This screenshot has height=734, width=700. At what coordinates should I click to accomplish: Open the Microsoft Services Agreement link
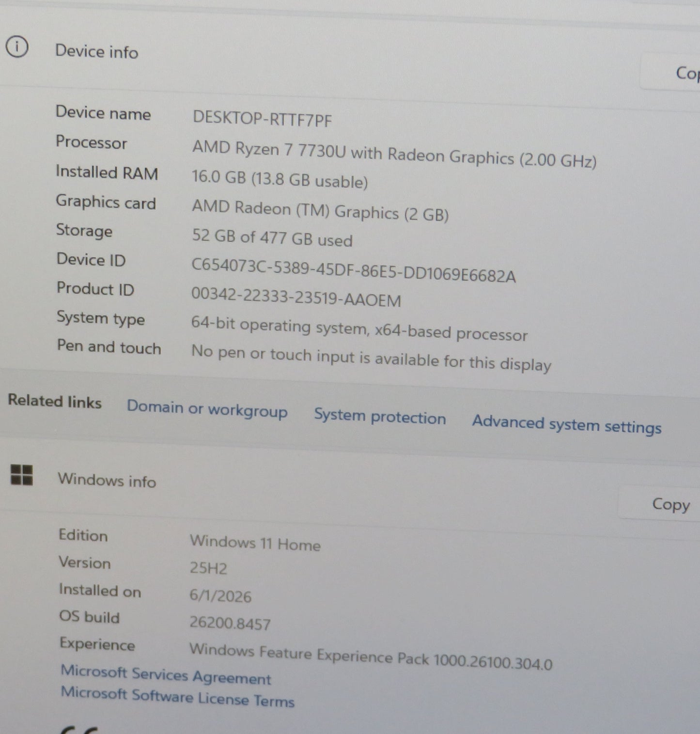(x=166, y=675)
